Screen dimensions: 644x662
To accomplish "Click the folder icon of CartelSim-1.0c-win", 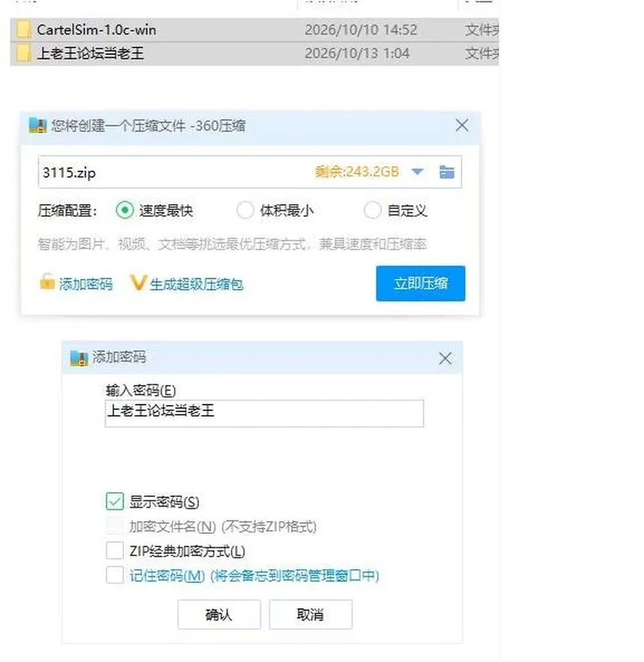I will click(23, 30).
